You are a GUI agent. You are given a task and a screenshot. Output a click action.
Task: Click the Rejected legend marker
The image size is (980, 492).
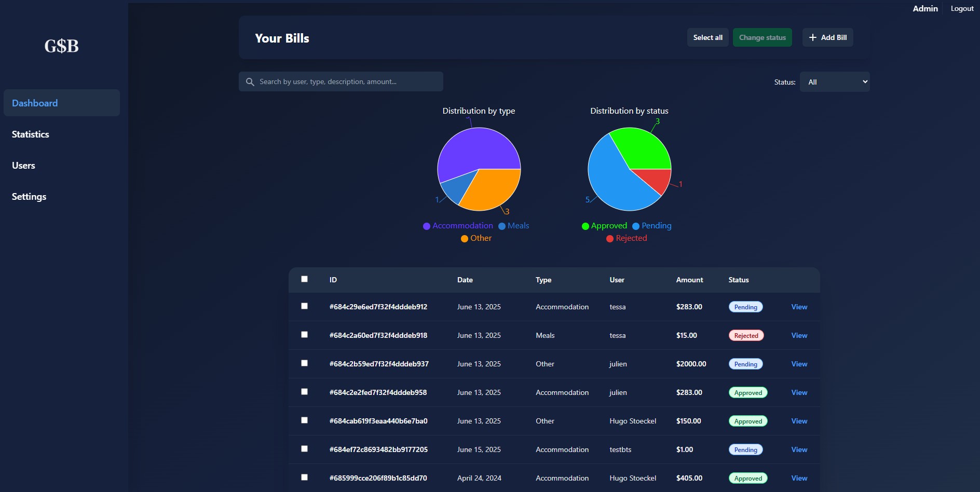pyautogui.click(x=610, y=239)
